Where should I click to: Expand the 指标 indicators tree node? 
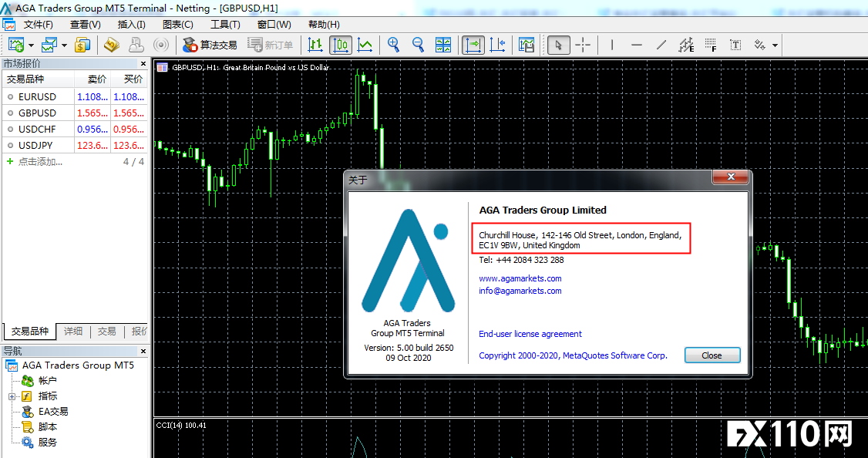tap(12, 396)
